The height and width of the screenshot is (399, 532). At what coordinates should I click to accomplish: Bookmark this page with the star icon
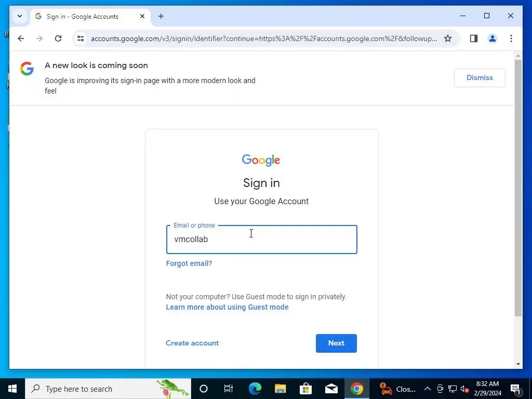(x=448, y=38)
